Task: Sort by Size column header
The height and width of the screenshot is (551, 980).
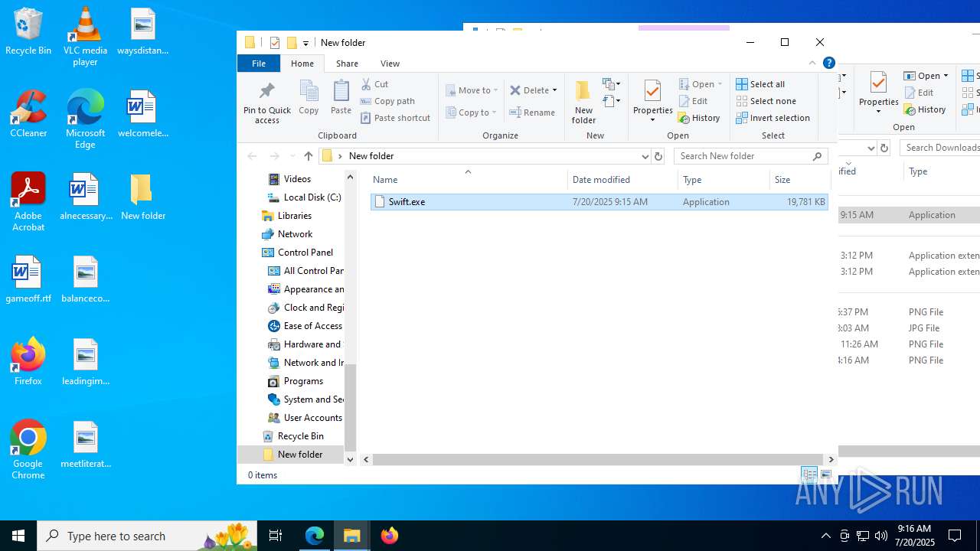Action: [799, 180]
